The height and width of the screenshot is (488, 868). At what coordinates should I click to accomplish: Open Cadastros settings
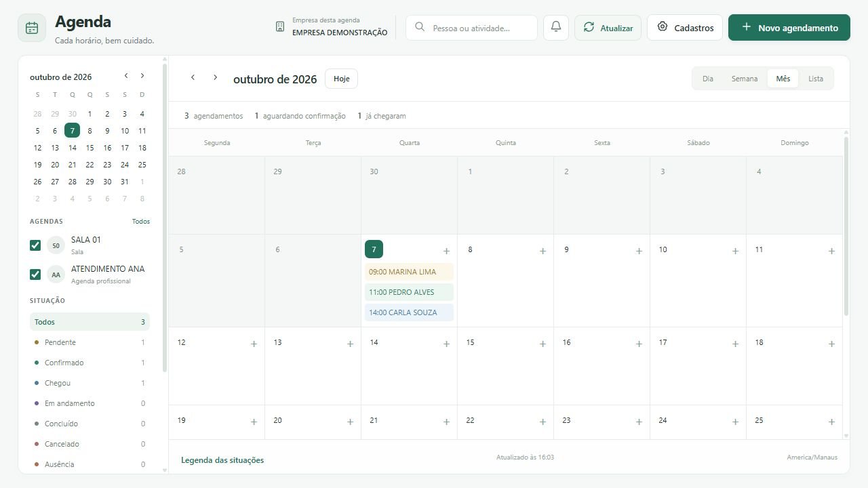pyautogui.click(x=685, y=28)
